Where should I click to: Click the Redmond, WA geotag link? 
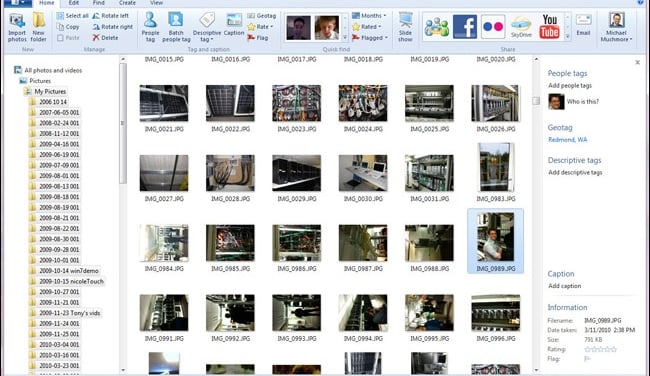tap(568, 140)
